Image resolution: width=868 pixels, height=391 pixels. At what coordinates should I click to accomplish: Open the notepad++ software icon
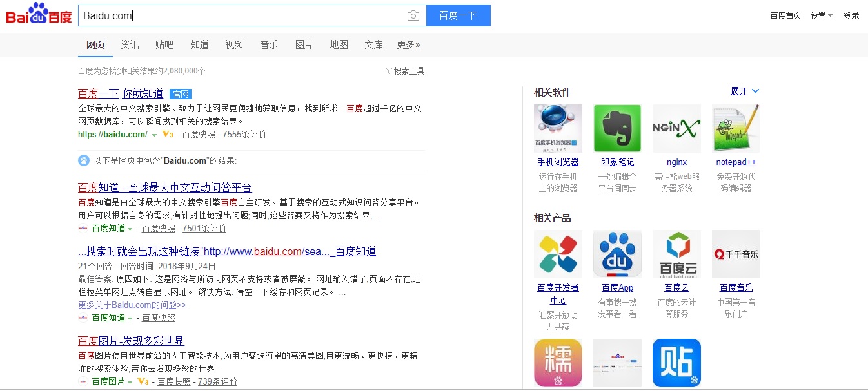[736, 128]
